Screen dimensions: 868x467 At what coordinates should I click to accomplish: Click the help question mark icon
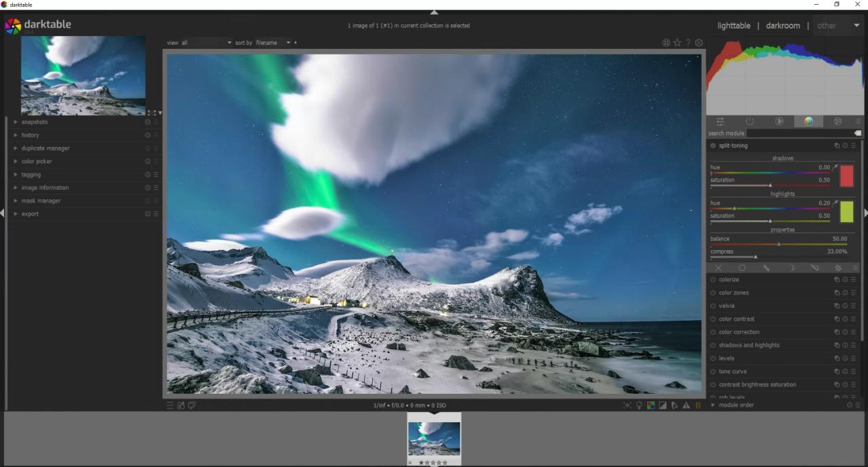click(x=688, y=43)
